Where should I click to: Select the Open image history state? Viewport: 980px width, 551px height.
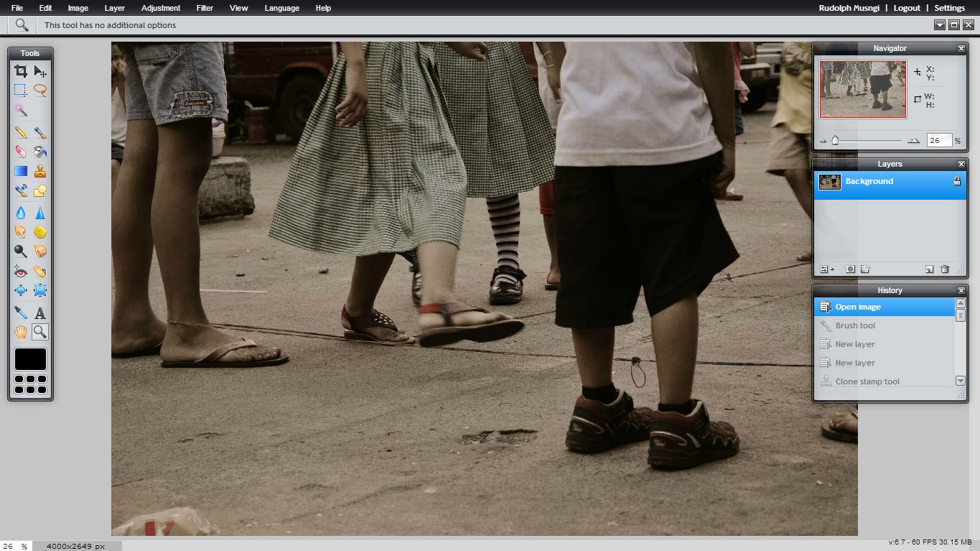coord(885,307)
